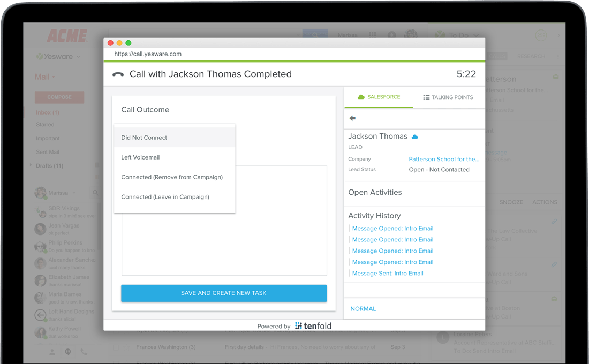Open Patterson School for the... company link
589x364 pixels.
click(x=444, y=159)
